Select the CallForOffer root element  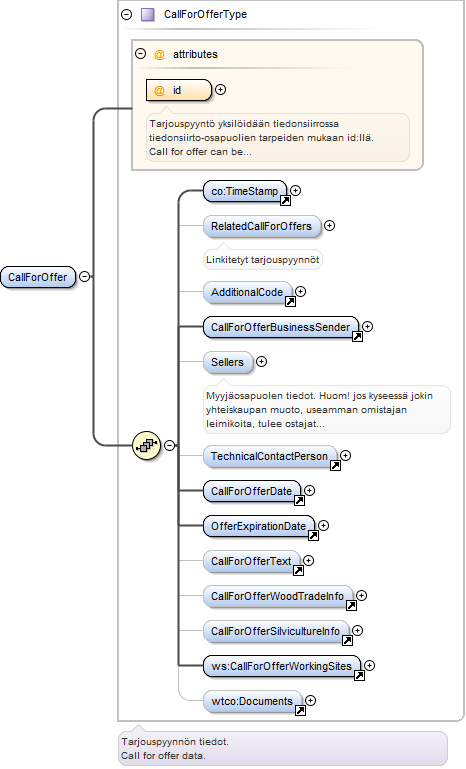(x=38, y=277)
